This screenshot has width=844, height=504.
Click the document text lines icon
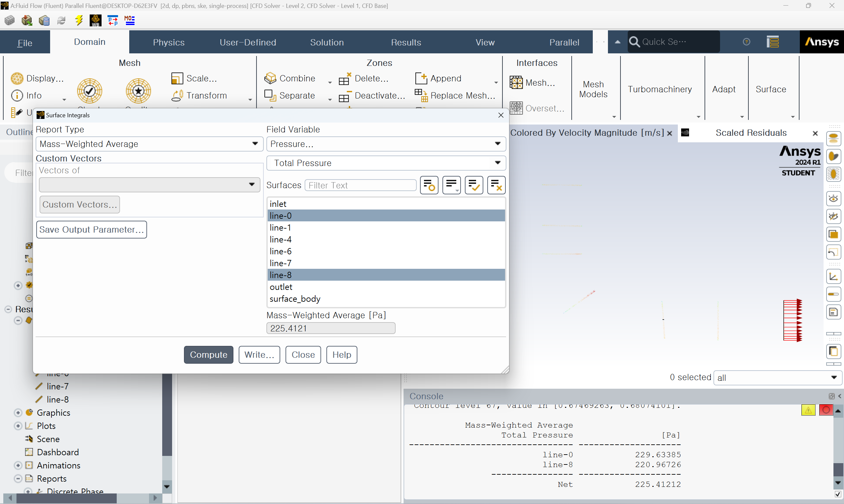click(833, 312)
